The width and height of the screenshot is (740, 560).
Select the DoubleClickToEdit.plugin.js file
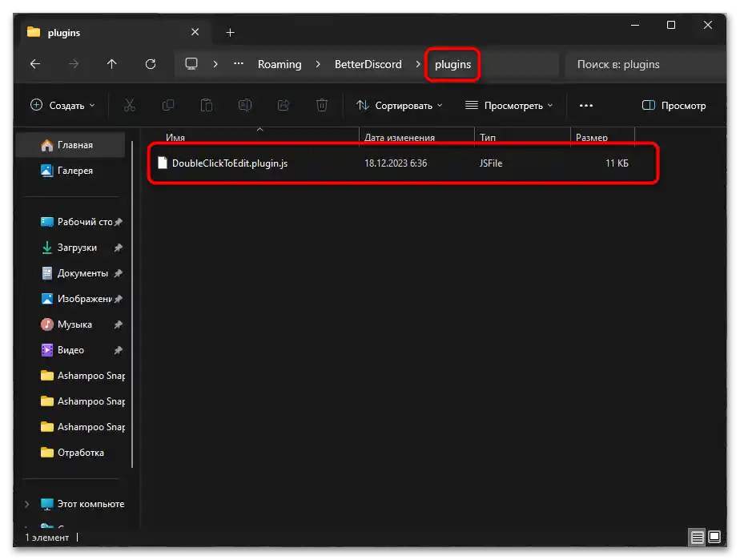point(229,163)
